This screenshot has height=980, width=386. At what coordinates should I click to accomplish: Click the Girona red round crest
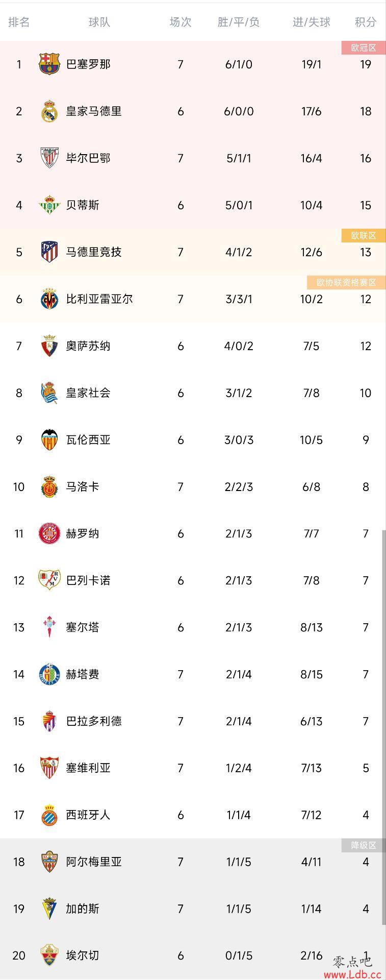49,534
